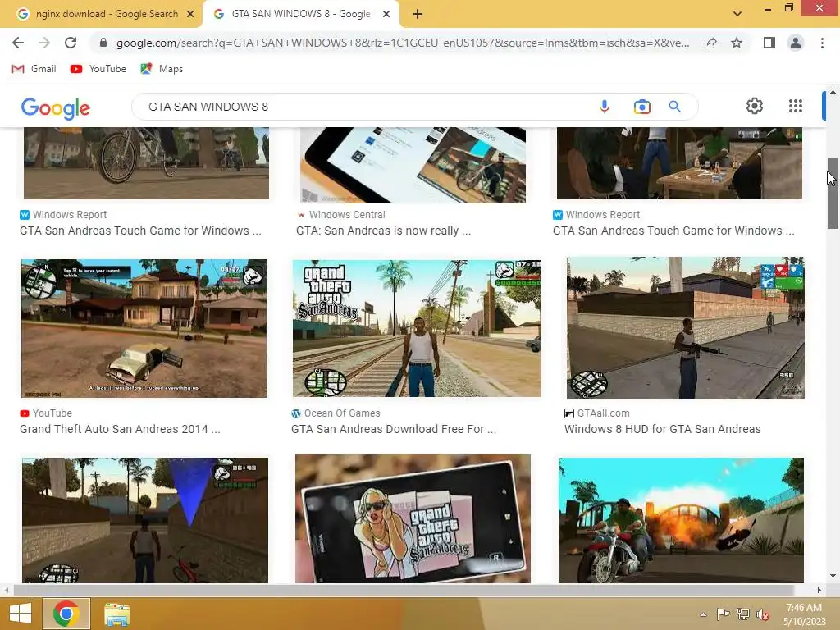840x630 pixels.
Task: Open the taskbar clock and date
Action: click(x=804, y=614)
